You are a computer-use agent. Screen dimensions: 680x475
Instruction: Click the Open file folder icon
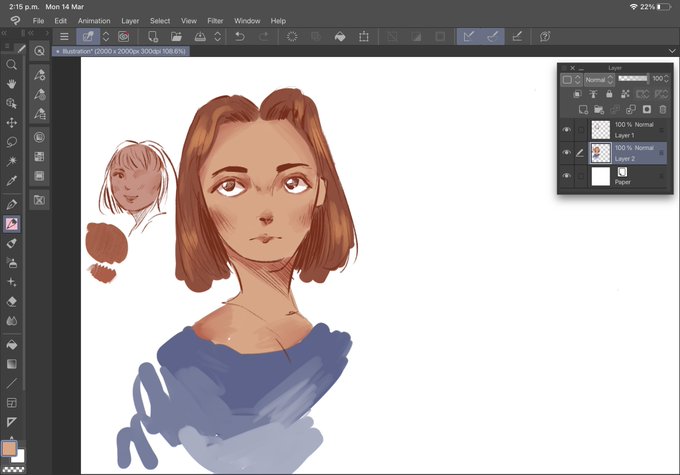[176, 37]
